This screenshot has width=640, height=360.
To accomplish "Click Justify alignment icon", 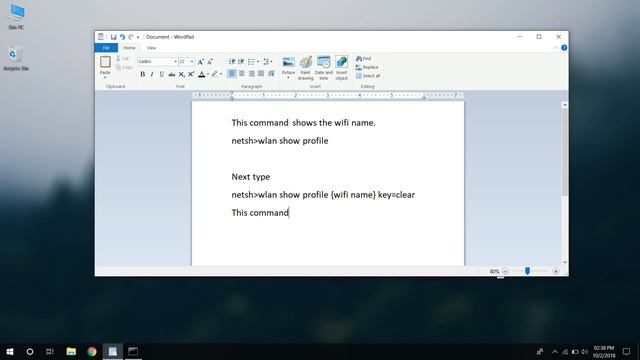I will pyautogui.click(x=261, y=73).
